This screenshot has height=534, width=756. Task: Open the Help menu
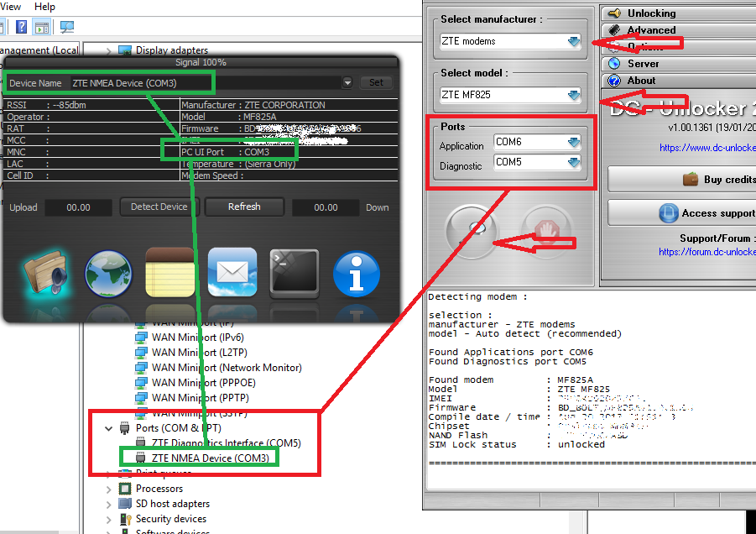[44, 7]
